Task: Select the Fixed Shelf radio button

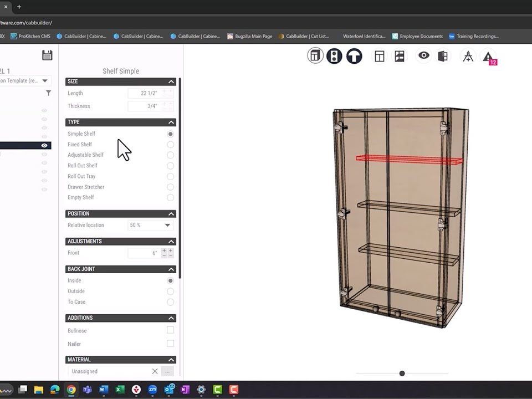Action: pyautogui.click(x=170, y=145)
